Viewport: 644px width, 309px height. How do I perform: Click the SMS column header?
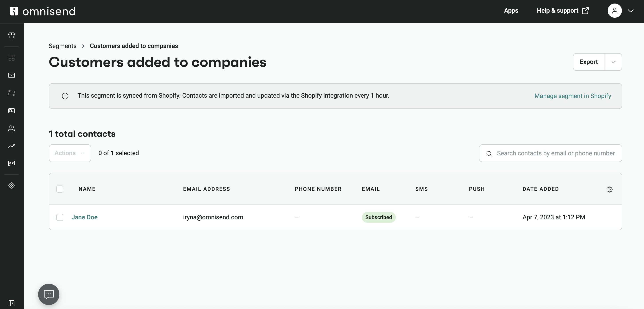[x=422, y=189]
